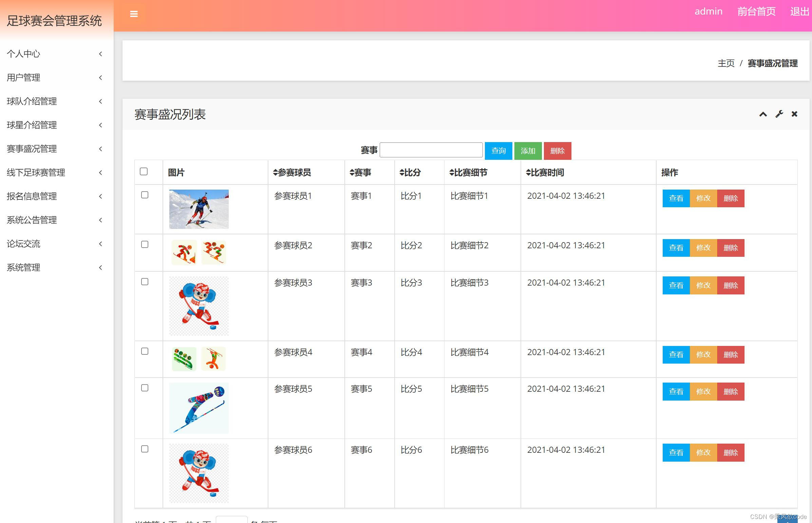This screenshot has width=812, height=523.
Task: Open the sidebar hamburger menu
Action: tap(134, 14)
